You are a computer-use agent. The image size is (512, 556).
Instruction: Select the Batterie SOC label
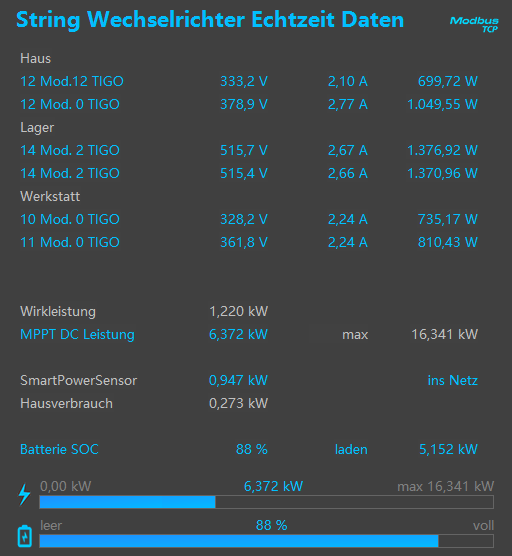point(59,449)
